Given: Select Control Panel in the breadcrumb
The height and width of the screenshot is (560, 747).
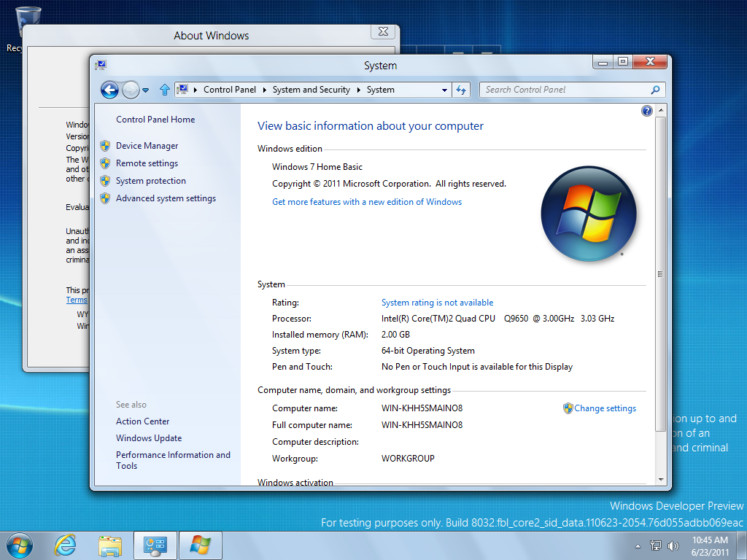Looking at the screenshot, I should (229, 90).
